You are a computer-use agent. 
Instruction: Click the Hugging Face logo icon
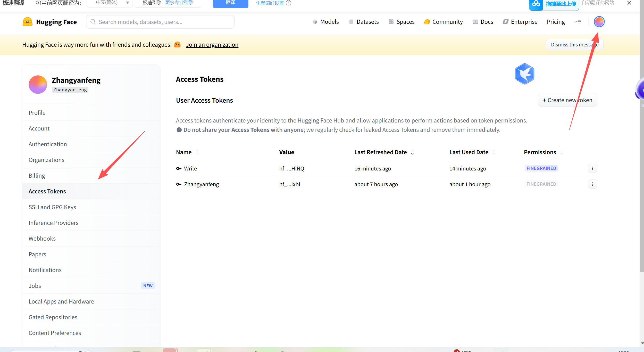point(27,22)
